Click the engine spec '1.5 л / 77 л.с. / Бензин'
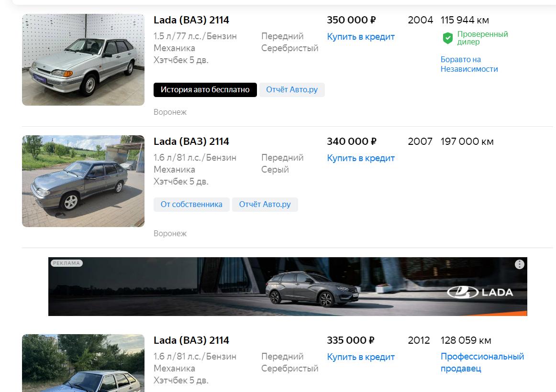Viewport: 556px width, 392px height. 195,36
